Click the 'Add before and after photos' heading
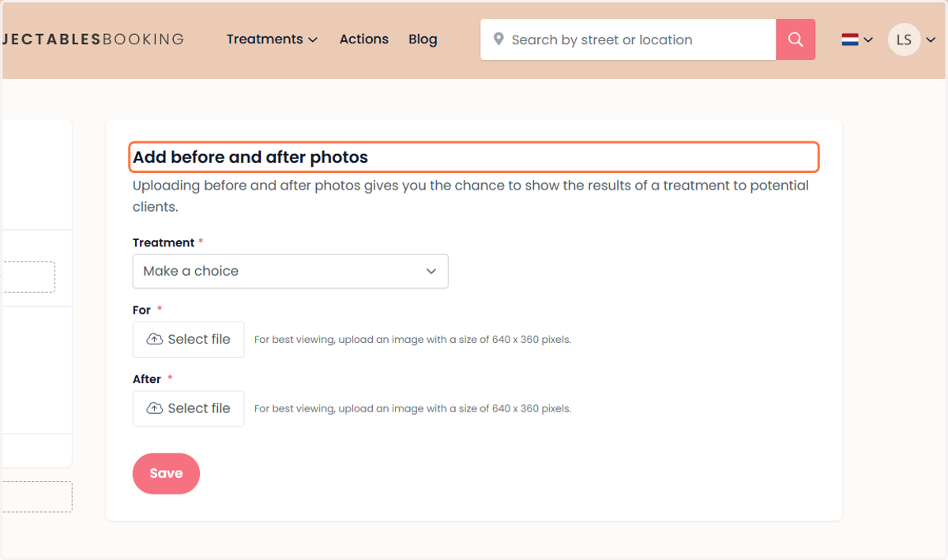Image resolution: width=948 pixels, height=560 pixels. click(250, 157)
